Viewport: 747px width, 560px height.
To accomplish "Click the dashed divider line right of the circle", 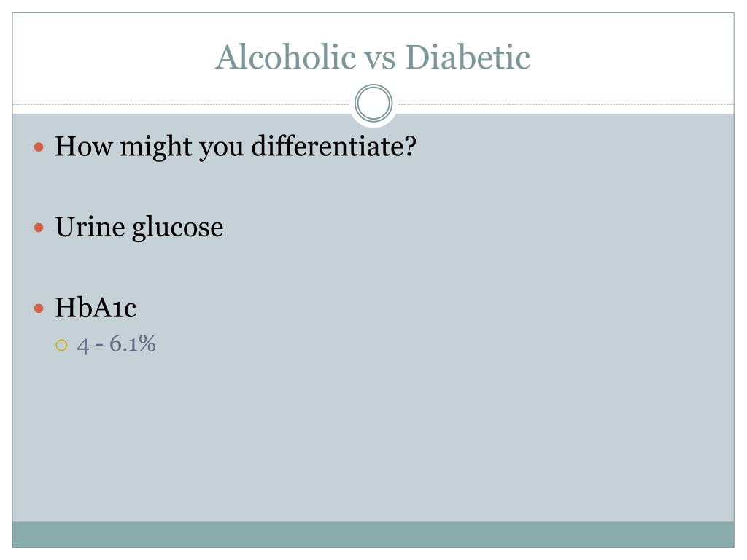I will (x=564, y=104).
